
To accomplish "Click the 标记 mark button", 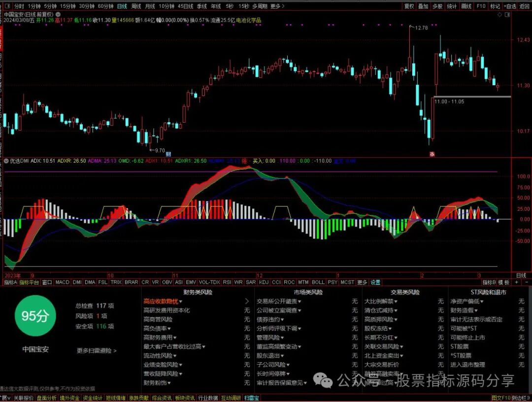I will (495, 6).
